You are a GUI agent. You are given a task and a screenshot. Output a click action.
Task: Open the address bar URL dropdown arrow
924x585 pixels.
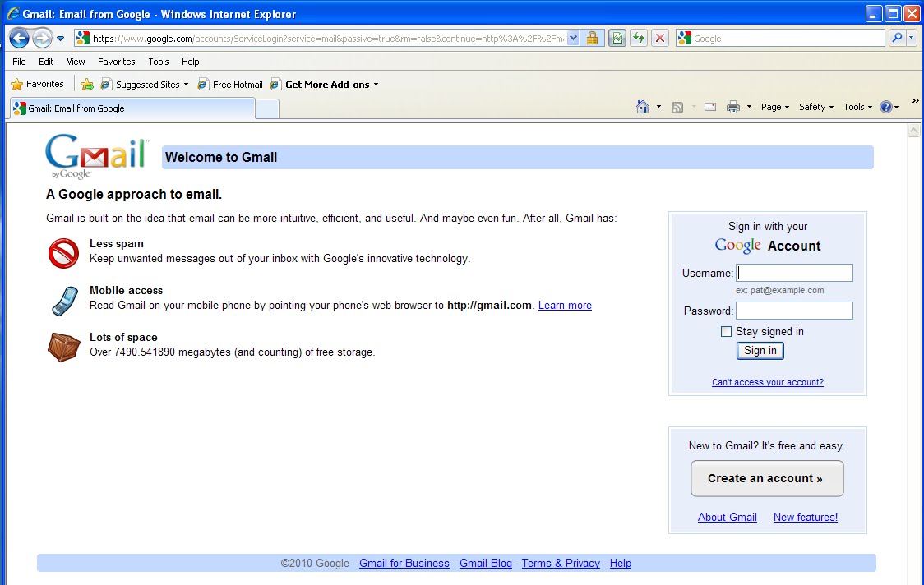(573, 39)
